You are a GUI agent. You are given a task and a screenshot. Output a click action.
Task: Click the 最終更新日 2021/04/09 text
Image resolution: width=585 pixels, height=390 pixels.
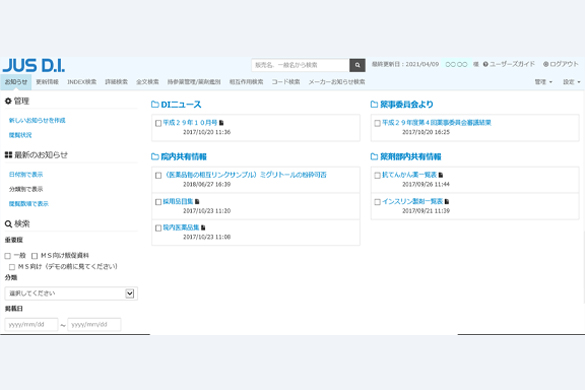(405, 64)
